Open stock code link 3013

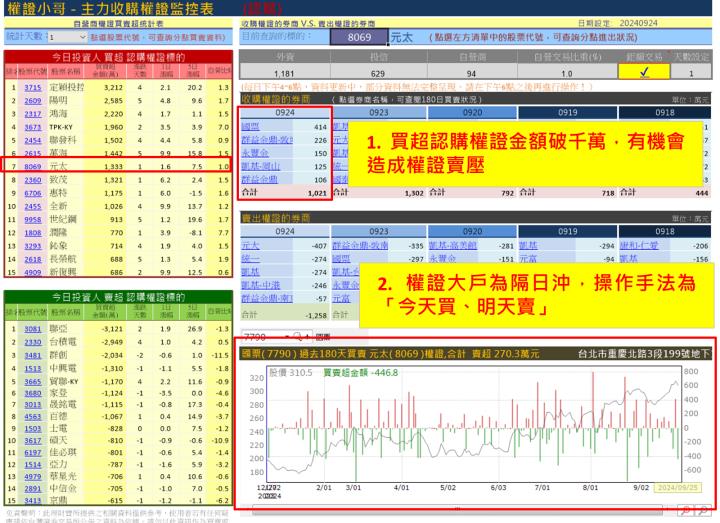click(x=33, y=405)
